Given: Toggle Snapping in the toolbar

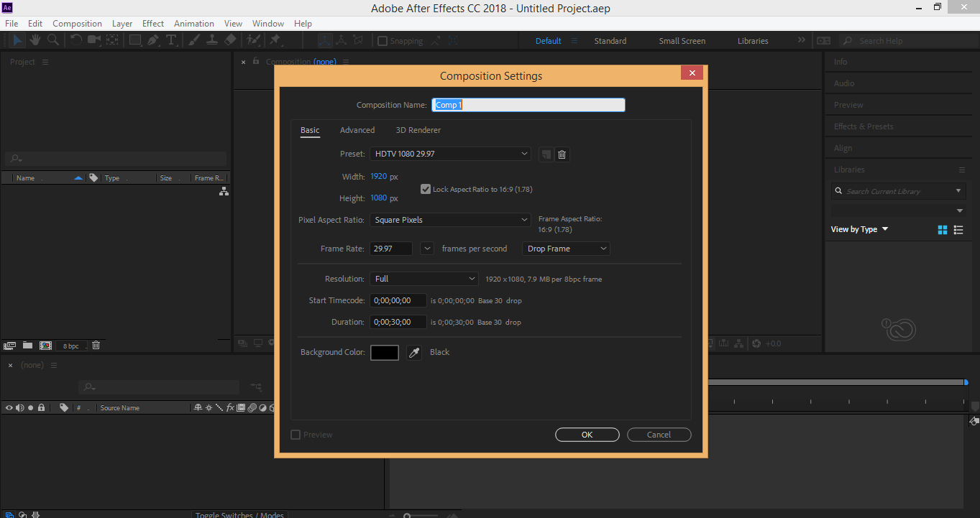Looking at the screenshot, I should click(383, 41).
